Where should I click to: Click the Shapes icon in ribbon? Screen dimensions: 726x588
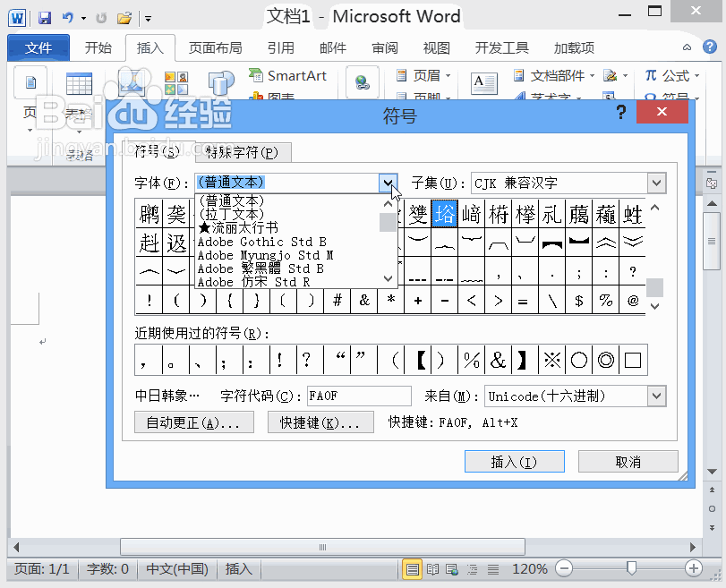(x=220, y=83)
